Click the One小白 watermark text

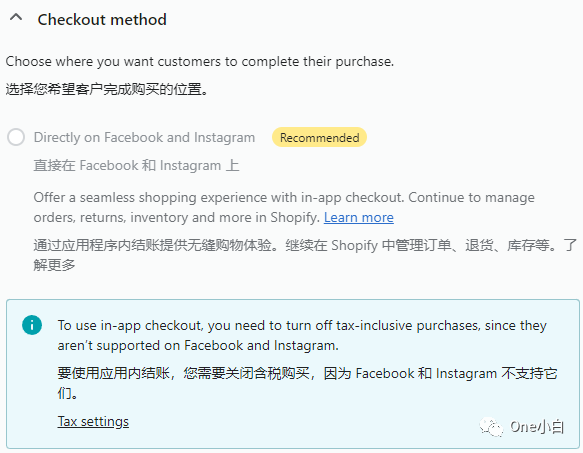537,427
